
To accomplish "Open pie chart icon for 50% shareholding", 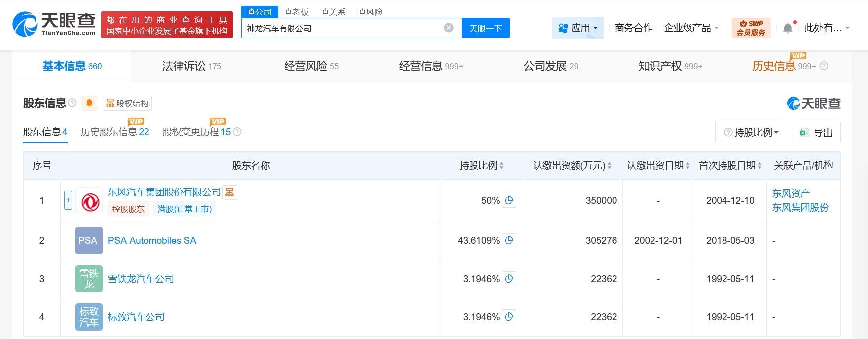I will tap(509, 200).
